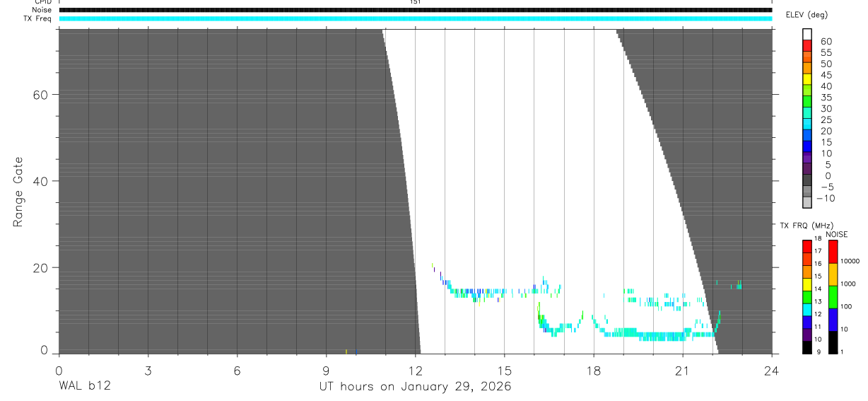Click the 40 tick label on the Range Gate axis
This screenshot has width=868, height=401.
pyautogui.click(x=40, y=181)
